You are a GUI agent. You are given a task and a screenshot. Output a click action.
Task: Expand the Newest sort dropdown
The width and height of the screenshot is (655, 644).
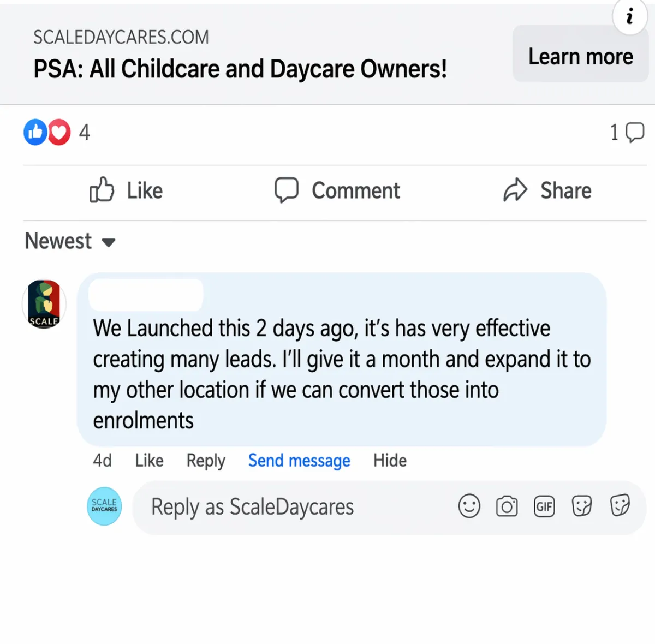tap(70, 241)
